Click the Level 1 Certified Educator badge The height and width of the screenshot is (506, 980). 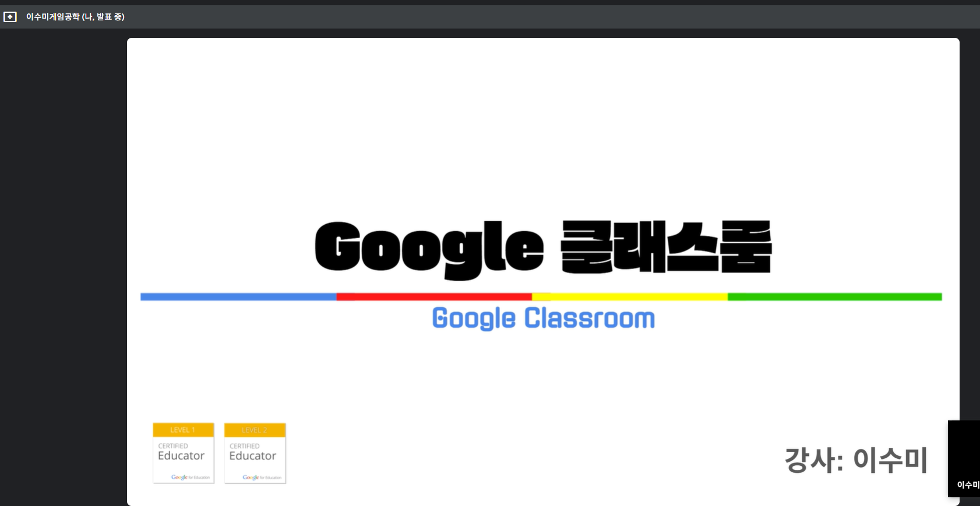pyautogui.click(x=184, y=453)
